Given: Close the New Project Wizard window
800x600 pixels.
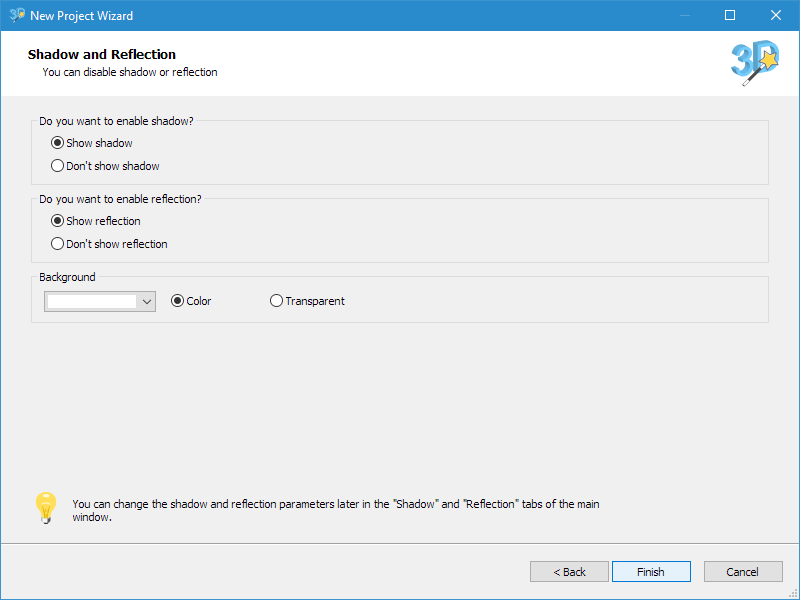Looking at the screenshot, I should click(x=776, y=15).
